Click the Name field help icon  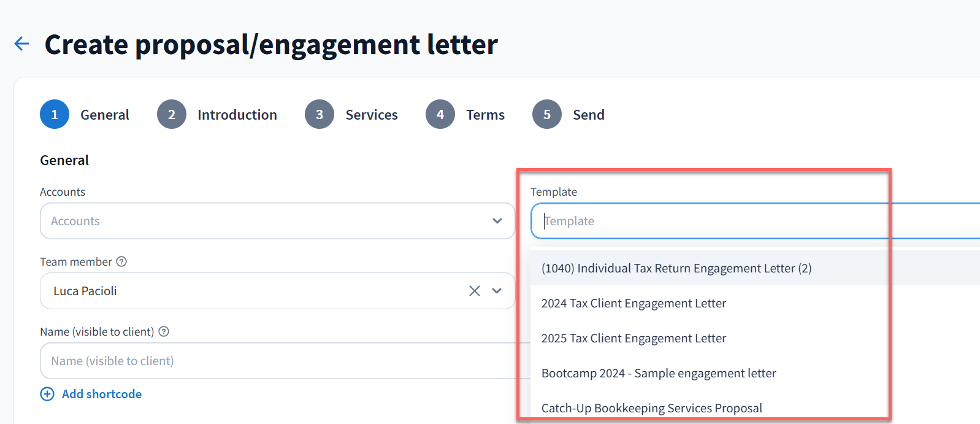click(164, 331)
